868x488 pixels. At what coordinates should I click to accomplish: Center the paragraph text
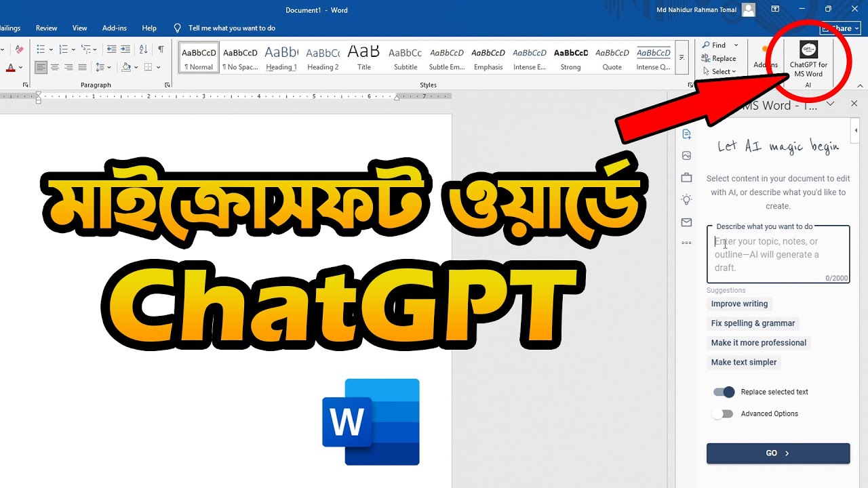(x=55, y=67)
